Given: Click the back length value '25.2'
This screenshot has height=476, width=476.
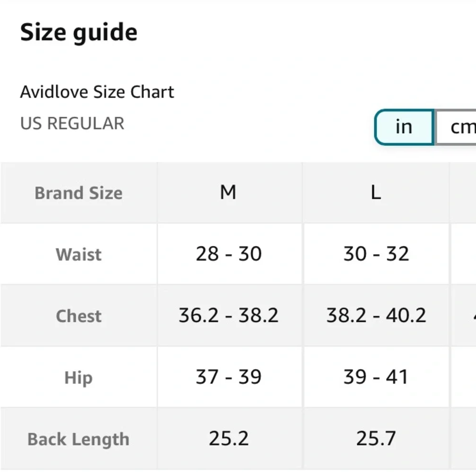Looking at the screenshot, I should (x=228, y=438).
